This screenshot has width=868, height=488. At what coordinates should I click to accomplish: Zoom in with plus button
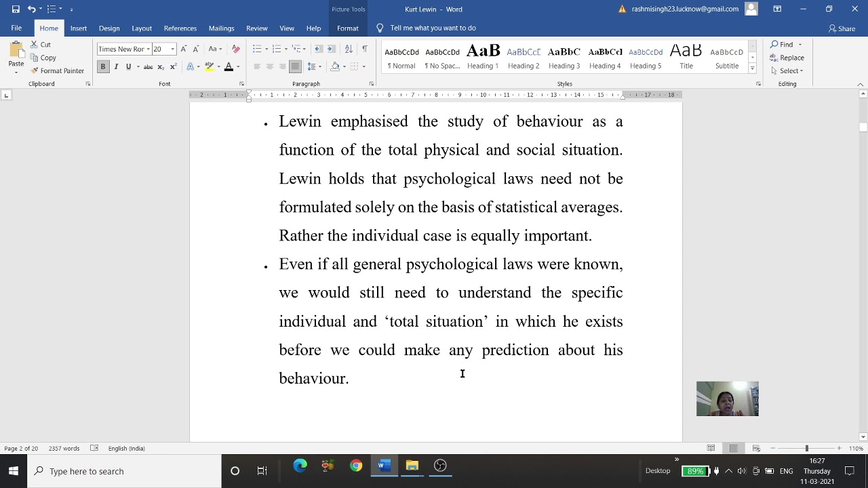839,448
